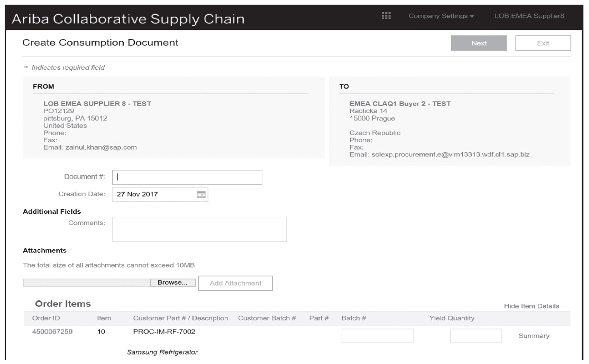The width and height of the screenshot is (589, 364).
Task: Click order ID 4500067259 in Order Items
Action: (53, 332)
